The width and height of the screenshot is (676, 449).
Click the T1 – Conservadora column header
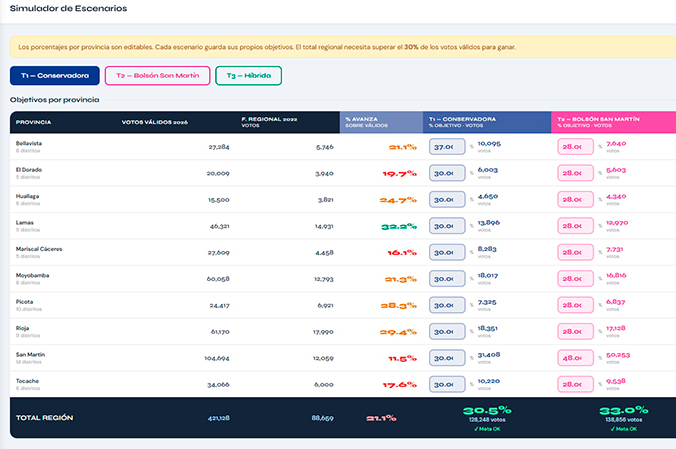point(487,122)
